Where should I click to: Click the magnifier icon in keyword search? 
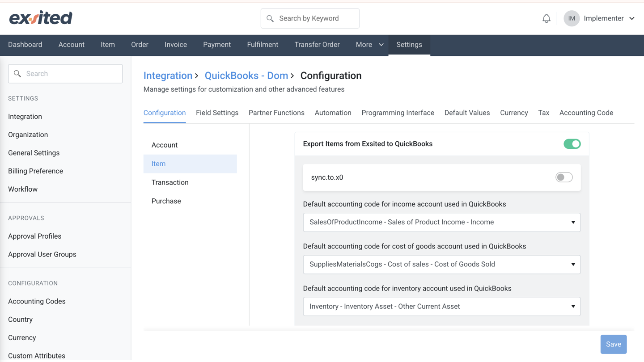coord(270,18)
